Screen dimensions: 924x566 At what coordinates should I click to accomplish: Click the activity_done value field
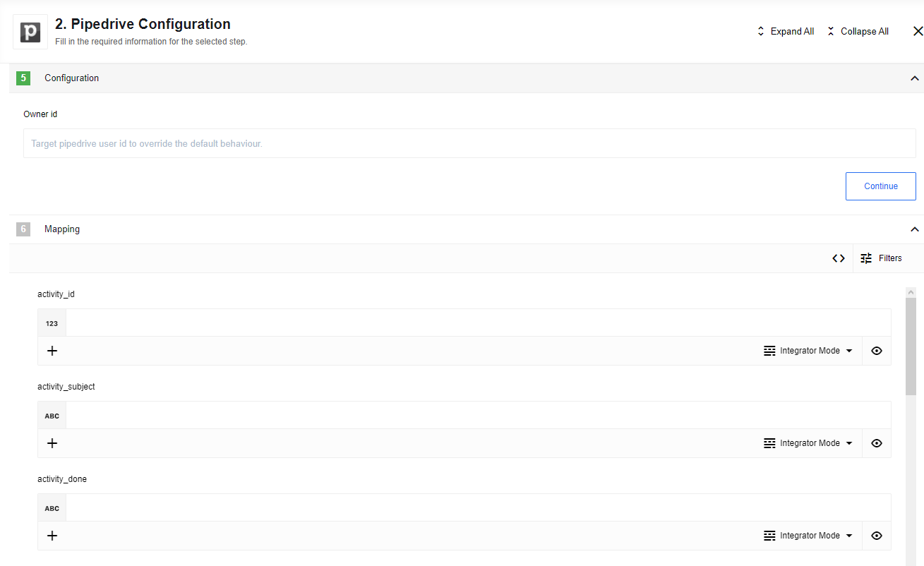478,508
